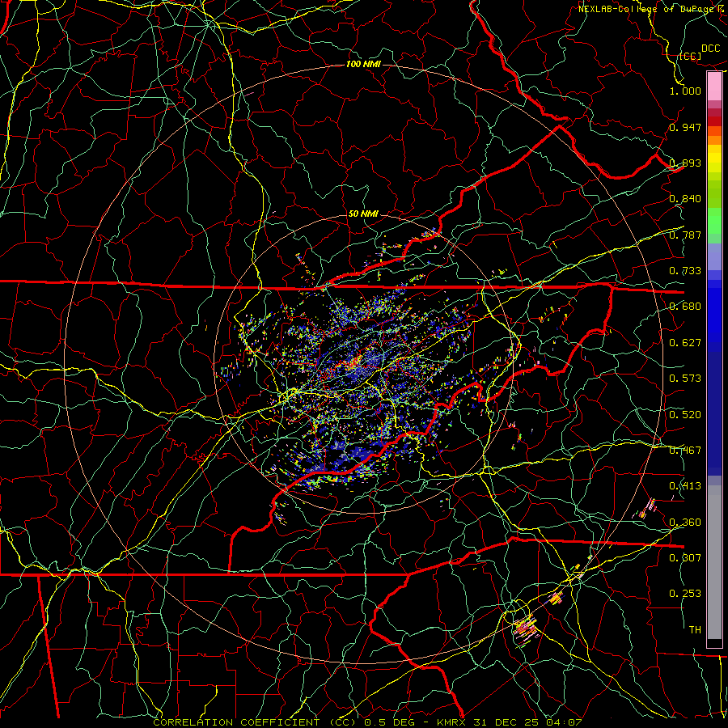
Task: Click the 0.360 legend value
Action: (x=685, y=523)
